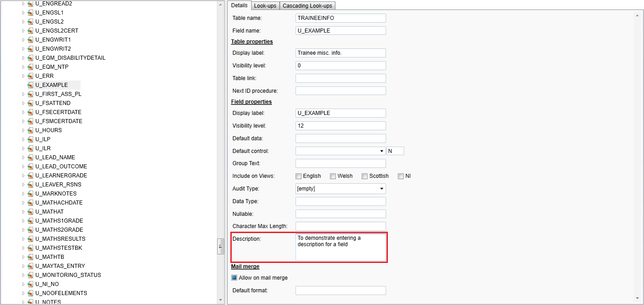Click the field icon beside U_FIRST_ASS_PL

(30, 94)
